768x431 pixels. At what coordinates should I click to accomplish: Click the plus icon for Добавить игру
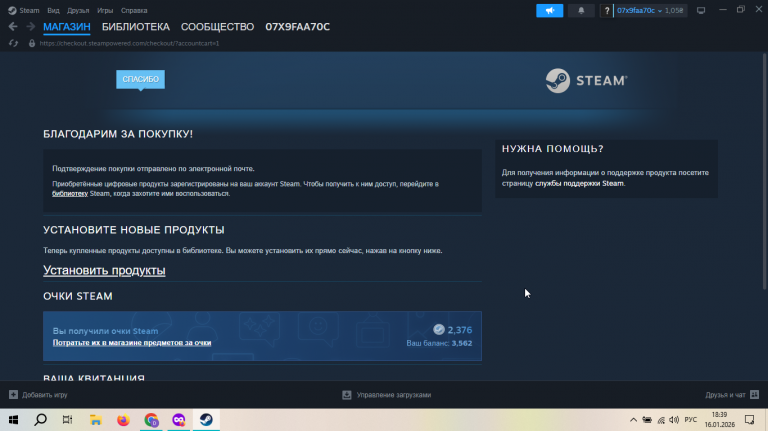pyautogui.click(x=13, y=395)
